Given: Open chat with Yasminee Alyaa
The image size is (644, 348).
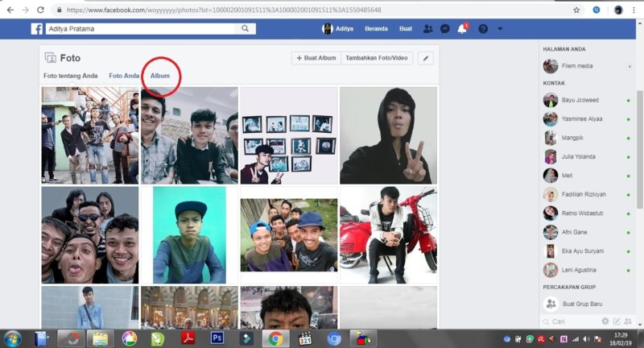Looking at the screenshot, I should click(x=582, y=118).
